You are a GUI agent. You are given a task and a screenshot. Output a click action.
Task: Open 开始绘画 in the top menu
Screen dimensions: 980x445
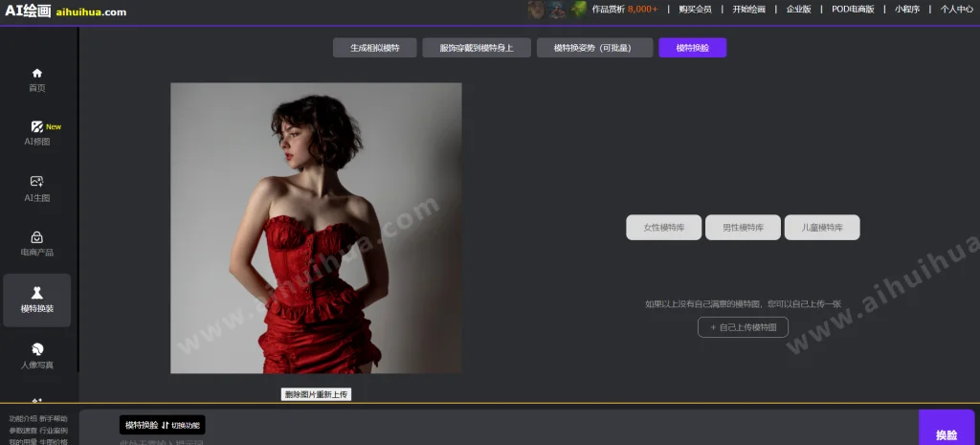click(748, 10)
